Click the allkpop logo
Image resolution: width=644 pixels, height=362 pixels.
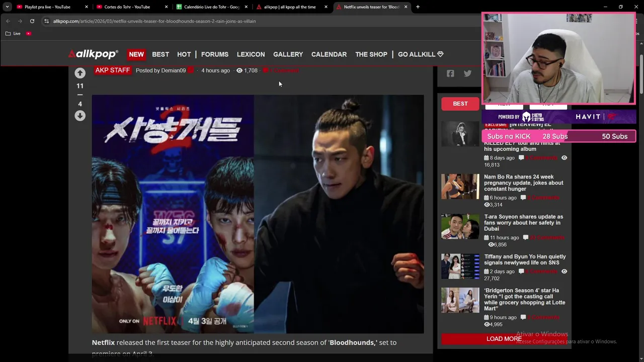point(93,54)
